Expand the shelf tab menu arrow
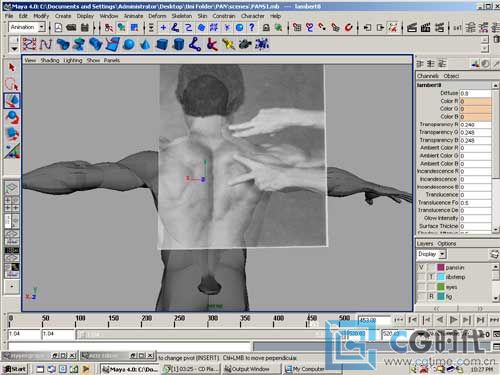This screenshot has height=375, width=500. (x=14, y=48)
